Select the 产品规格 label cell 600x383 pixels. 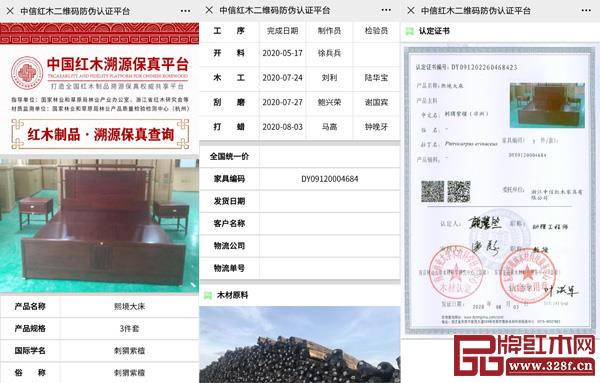30,328
